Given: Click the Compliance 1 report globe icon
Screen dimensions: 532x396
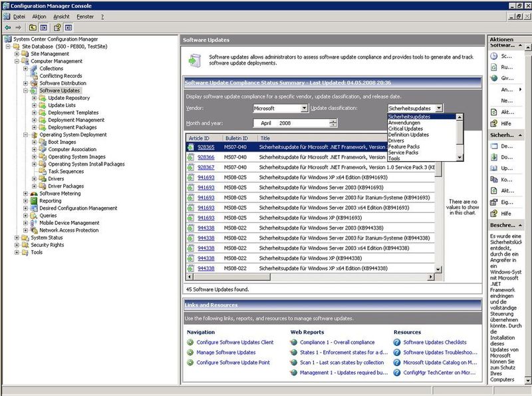Looking at the screenshot, I should pos(294,342).
